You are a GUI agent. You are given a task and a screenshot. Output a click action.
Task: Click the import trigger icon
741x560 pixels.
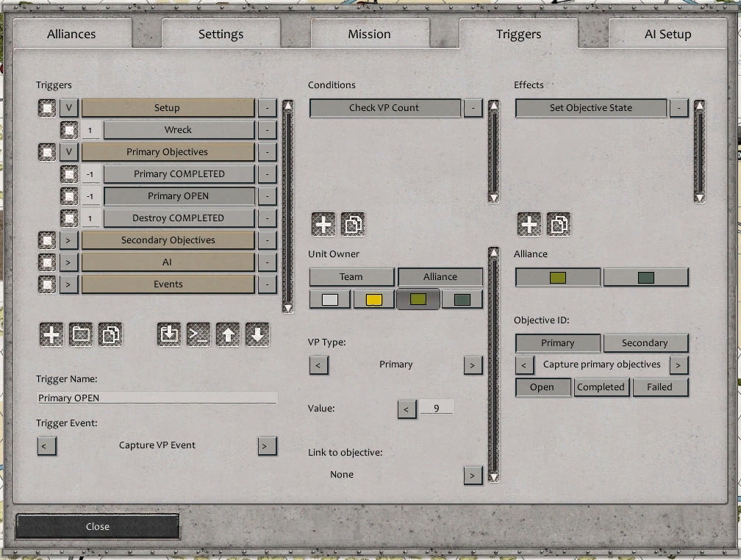pos(168,334)
